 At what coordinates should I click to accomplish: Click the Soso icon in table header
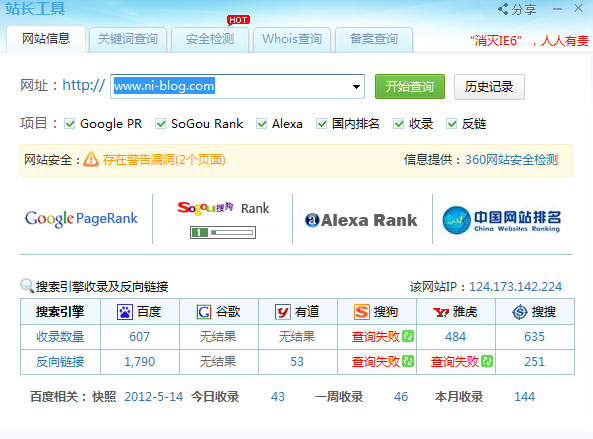[520, 312]
